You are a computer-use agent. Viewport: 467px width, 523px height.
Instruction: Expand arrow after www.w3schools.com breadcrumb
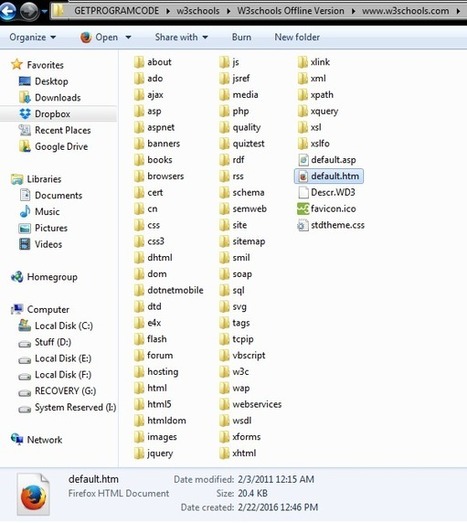458,11
